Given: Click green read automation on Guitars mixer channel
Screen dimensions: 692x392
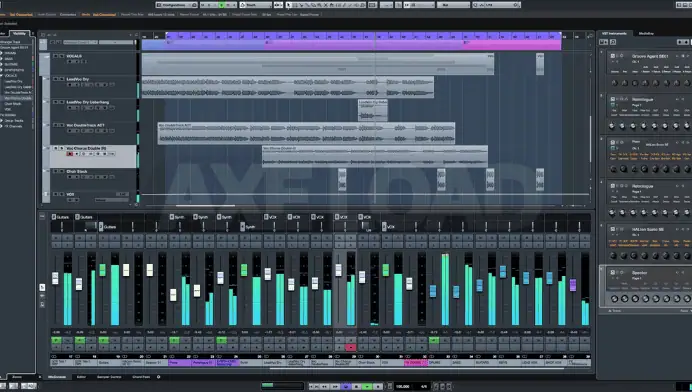Looking at the screenshot, I should pos(103,340).
